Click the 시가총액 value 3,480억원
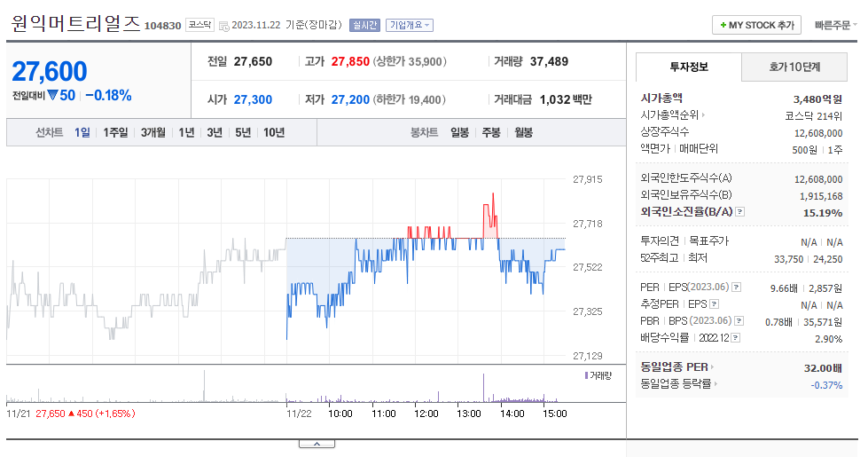 click(817, 99)
